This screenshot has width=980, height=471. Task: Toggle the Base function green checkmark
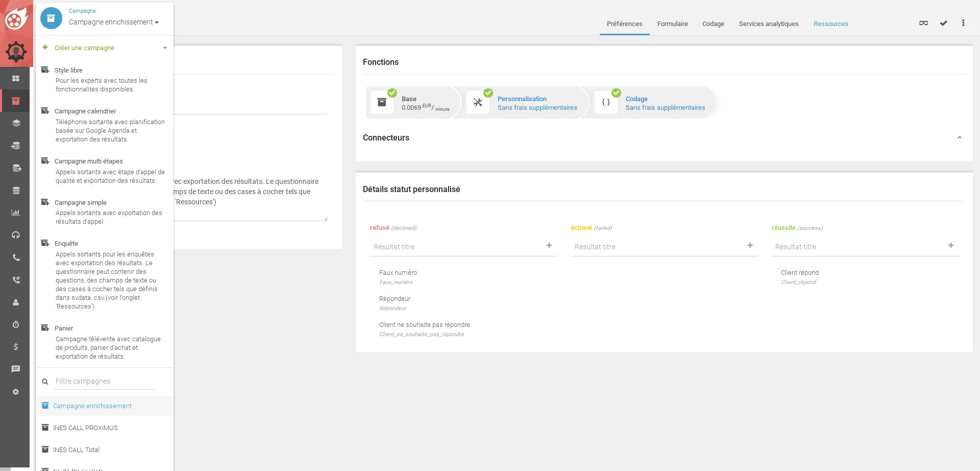392,92
